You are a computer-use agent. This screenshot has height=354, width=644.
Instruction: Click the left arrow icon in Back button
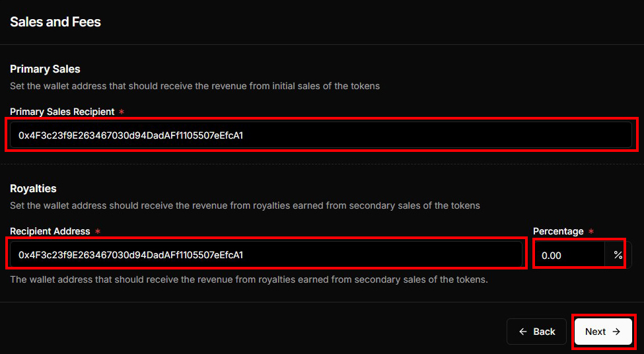(523, 332)
